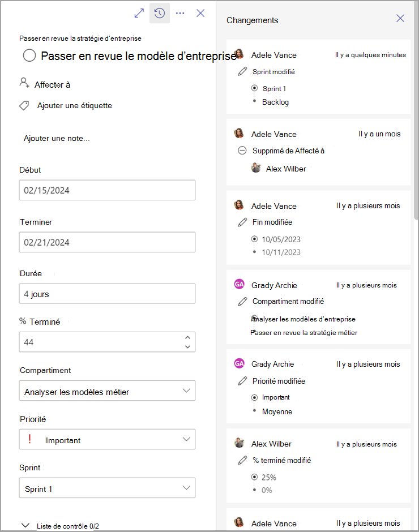Open the more options ellipsis menu
The width and height of the screenshot is (419, 532).
click(180, 13)
